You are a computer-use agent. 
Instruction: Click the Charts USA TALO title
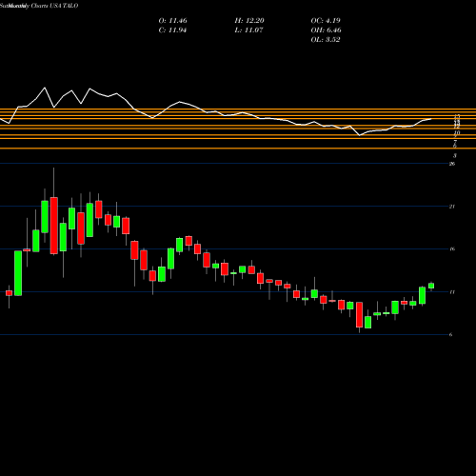click(54, 6)
